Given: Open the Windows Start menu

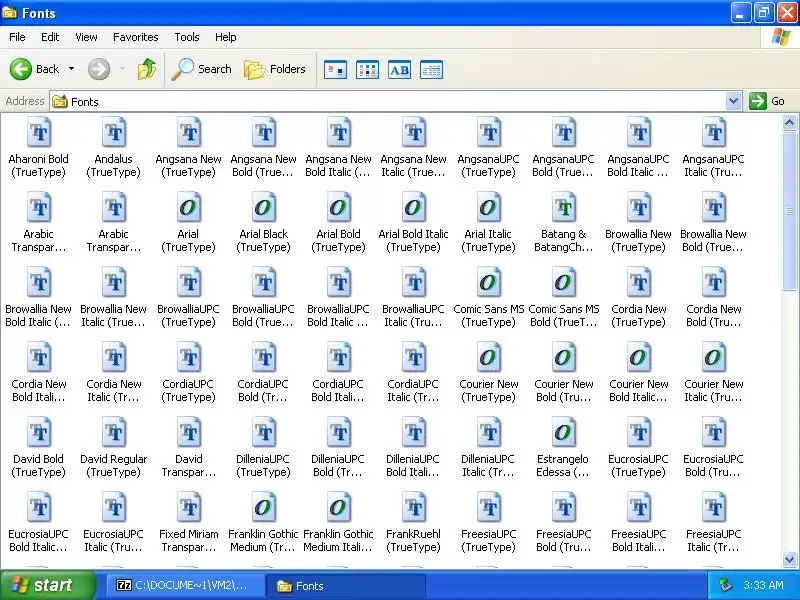Looking at the screenshot, I should click(47, 585).
